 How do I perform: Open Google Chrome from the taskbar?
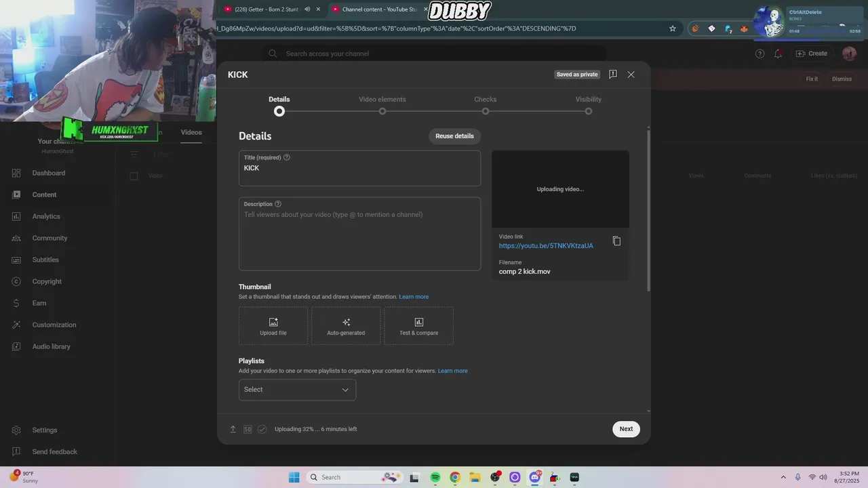(x=455, y=477)
